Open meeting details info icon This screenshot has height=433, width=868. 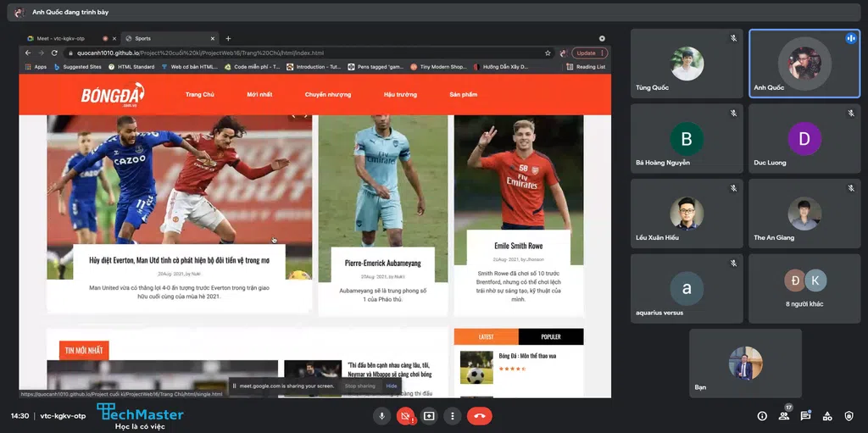(762, 416)
